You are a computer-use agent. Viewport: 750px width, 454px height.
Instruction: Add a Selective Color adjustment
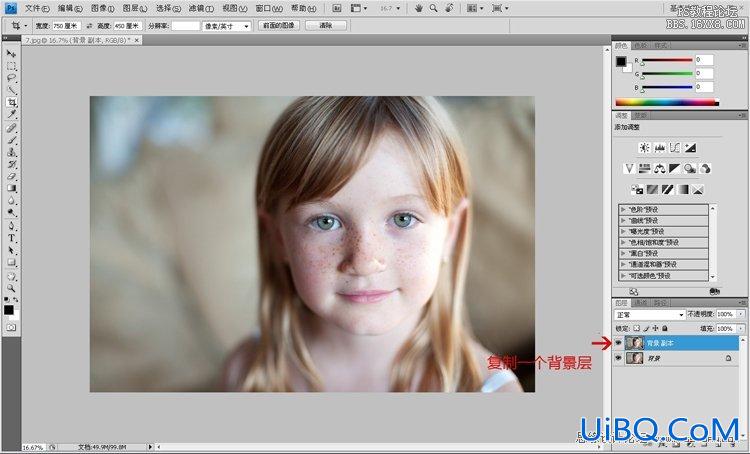[x=698, y=190]
